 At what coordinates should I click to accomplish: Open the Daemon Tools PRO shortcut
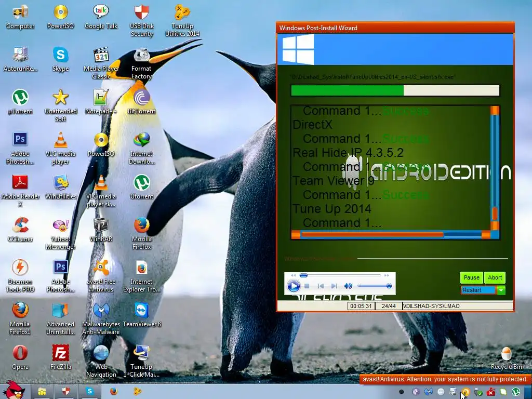click(20, 276)
